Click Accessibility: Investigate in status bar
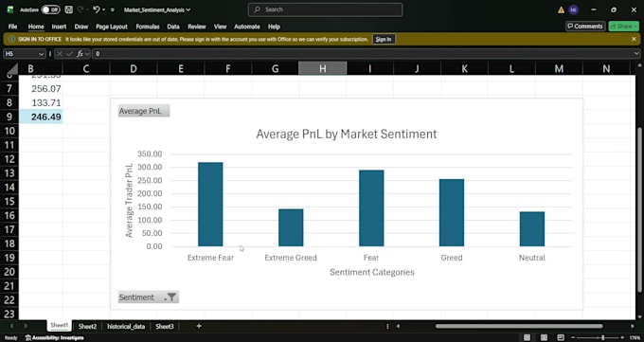Image resolution: width=644 pixels, height=342 pixels. 55,338
